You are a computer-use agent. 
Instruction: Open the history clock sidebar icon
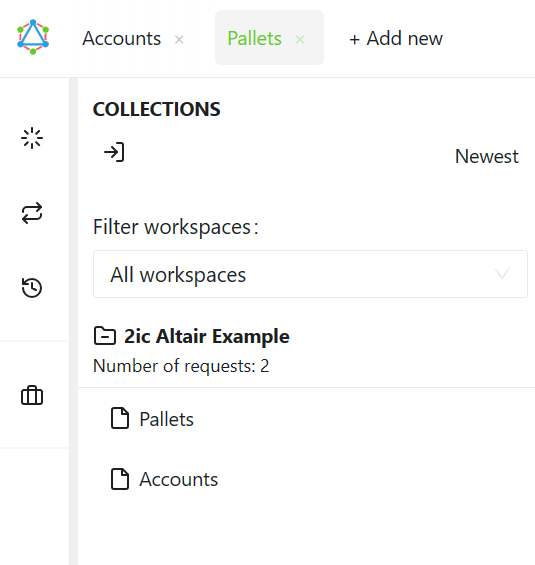32,288
